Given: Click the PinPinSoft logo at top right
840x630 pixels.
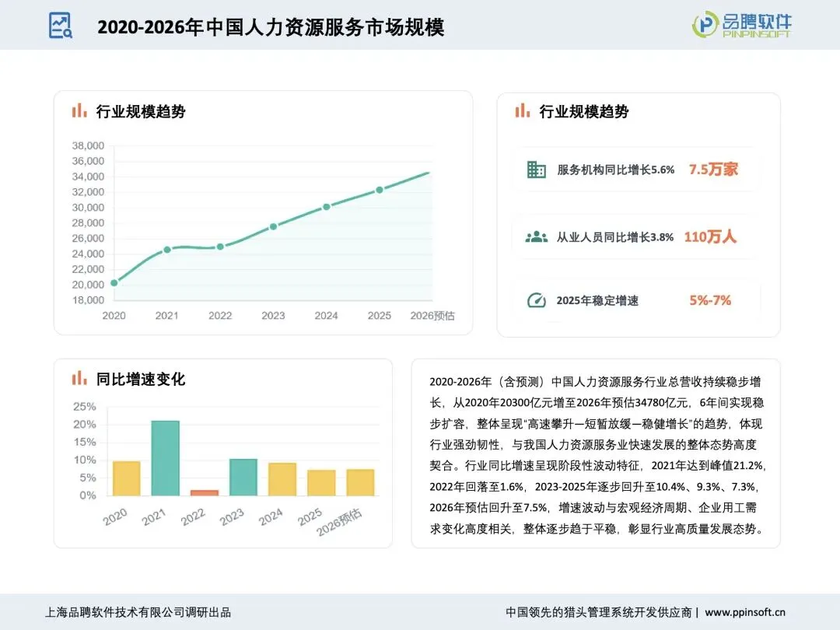Looking at the screenshot, I should (741, 25).
